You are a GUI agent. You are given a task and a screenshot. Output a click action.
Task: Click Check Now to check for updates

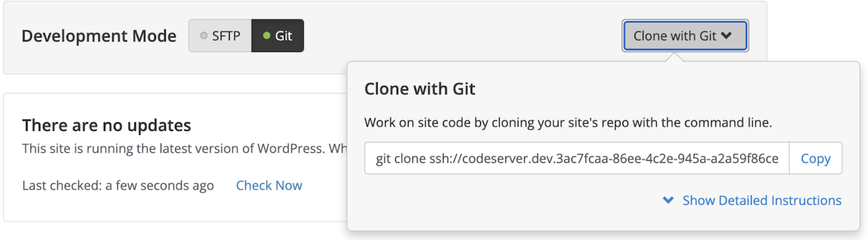click(269, 186)
